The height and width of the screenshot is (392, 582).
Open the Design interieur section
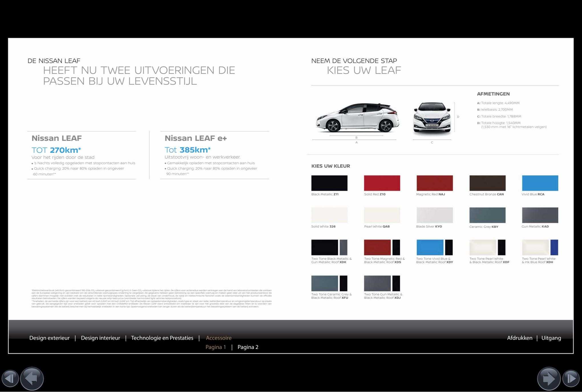pyautogui.click(x=100, y=338)
